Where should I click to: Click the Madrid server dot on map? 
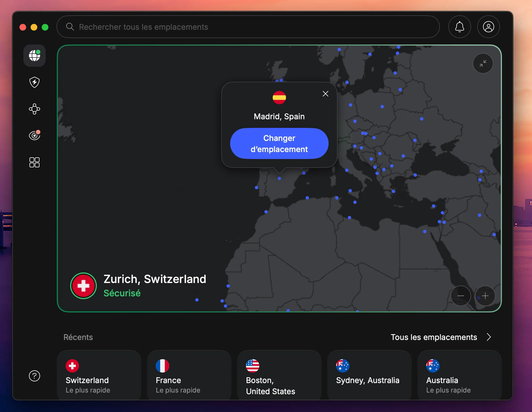279,178
